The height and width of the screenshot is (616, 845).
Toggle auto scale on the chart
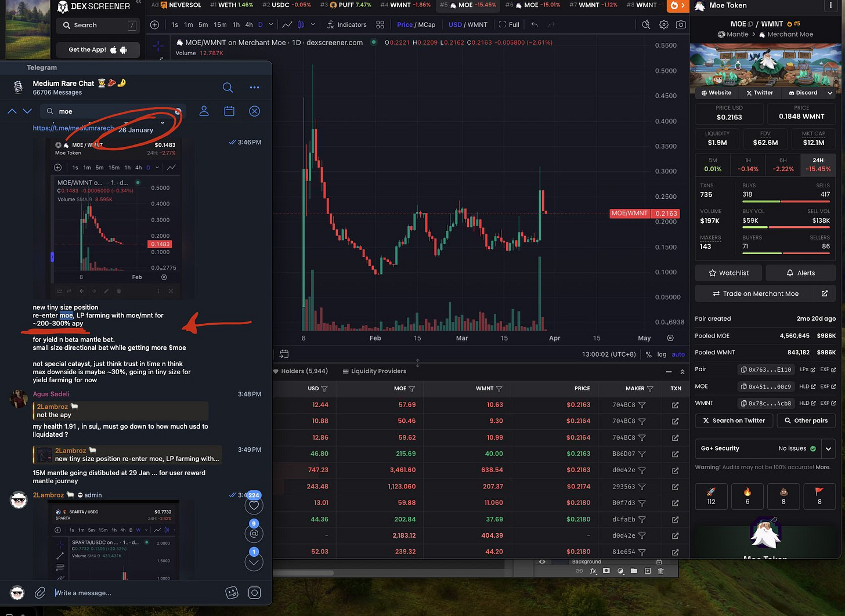point(678,354)
